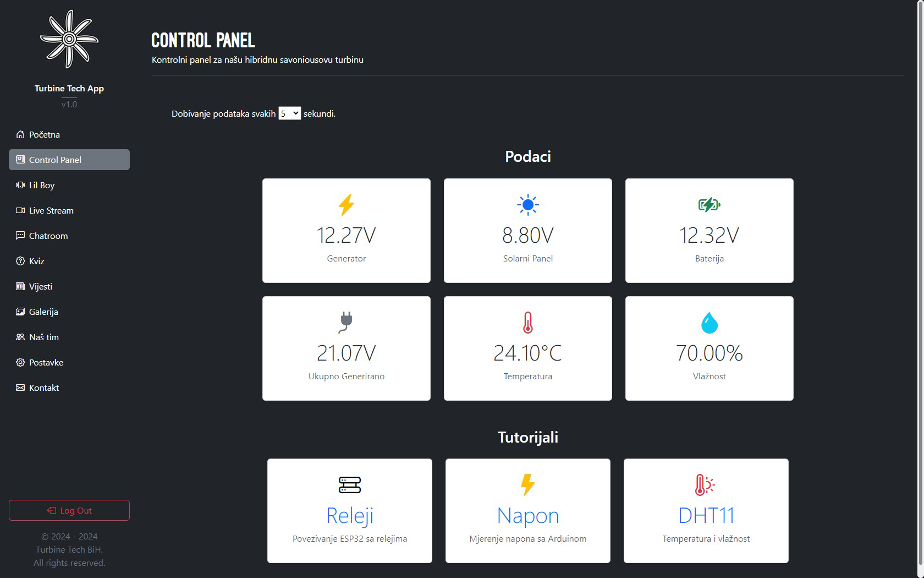The width and height of the screenshot is (924, 578).
Task: Click the Turbine Tech App title
Action: 69,88
